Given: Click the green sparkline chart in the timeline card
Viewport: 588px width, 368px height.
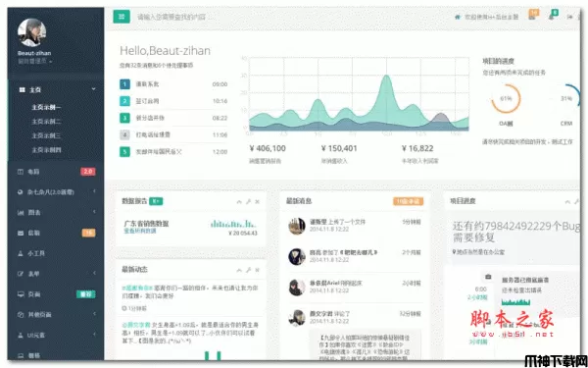Looking at the screenshot, I should coord(515,302).
